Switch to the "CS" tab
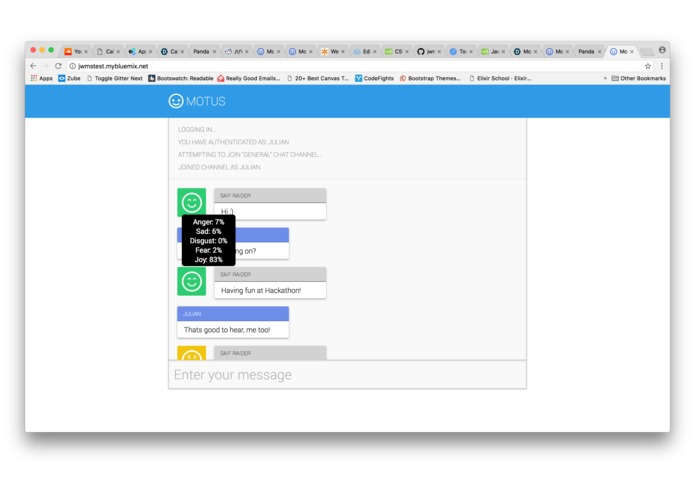Screen dimensions: 695x494 (x=395, y=51)
